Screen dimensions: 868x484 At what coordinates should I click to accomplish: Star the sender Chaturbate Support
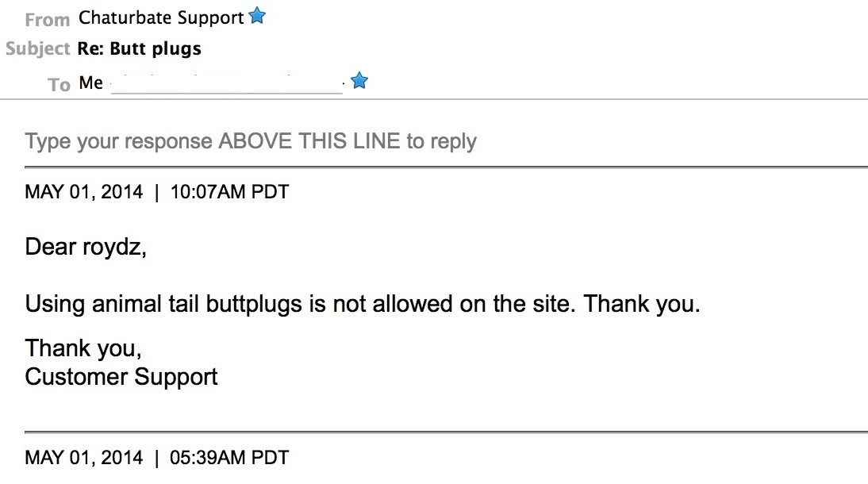(257, 16)
